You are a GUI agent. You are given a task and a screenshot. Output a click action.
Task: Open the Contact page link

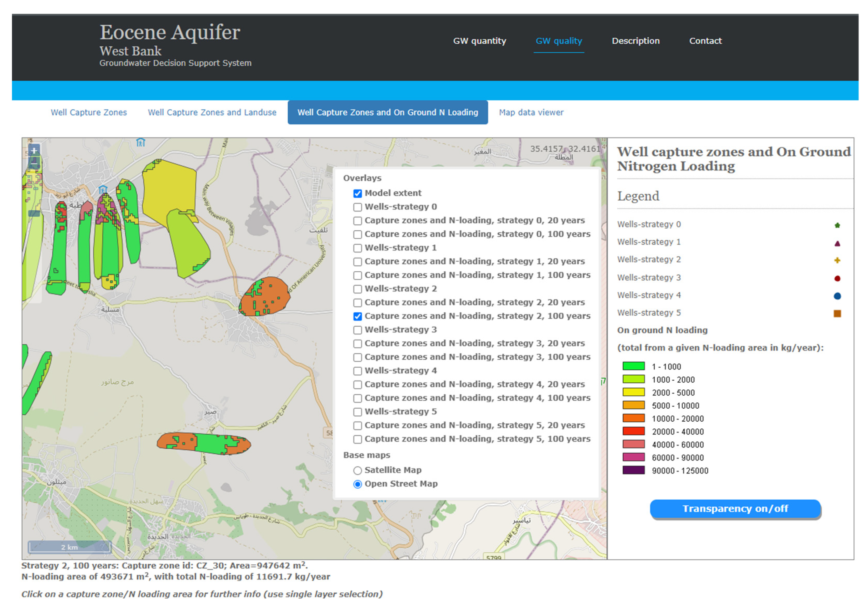705,41
